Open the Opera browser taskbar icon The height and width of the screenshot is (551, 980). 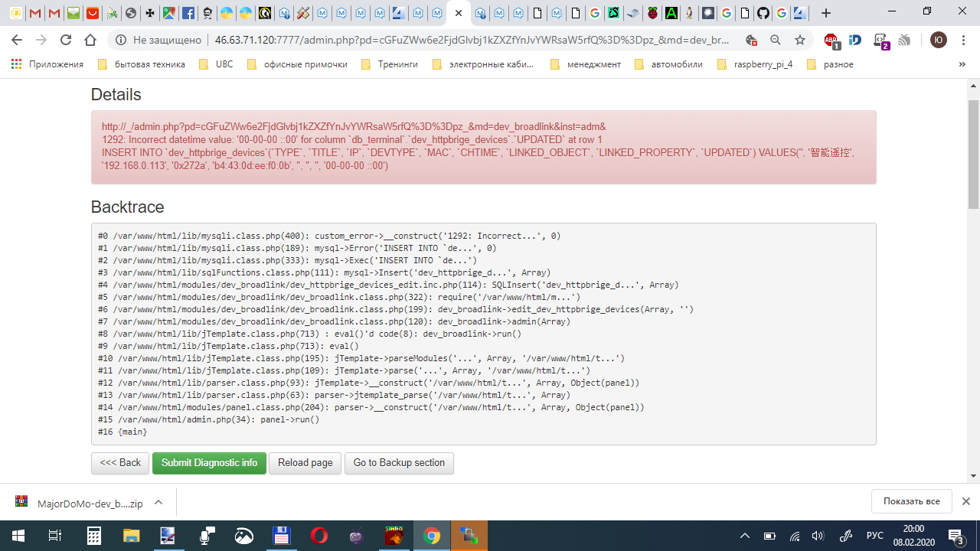pyautogui.click(x=319, y=536)
